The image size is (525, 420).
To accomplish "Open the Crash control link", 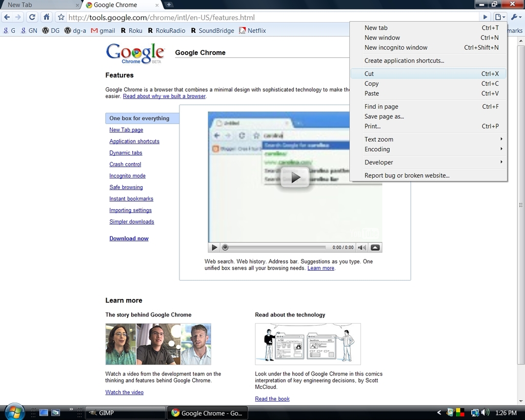I will pos(125,165).
